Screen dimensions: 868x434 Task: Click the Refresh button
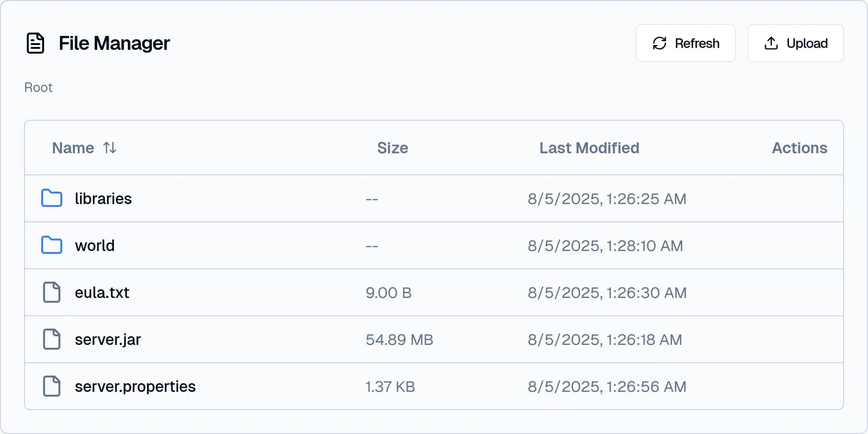[685, 43]
